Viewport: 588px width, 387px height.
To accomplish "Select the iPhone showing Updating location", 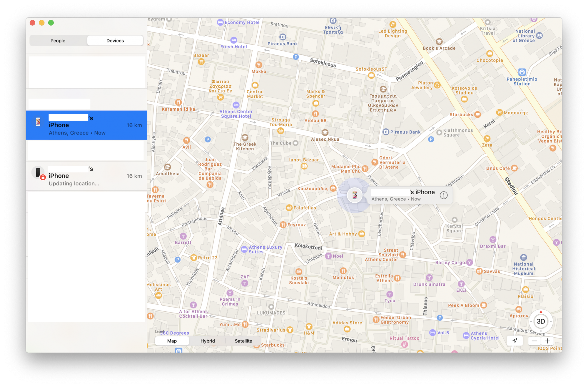I will 86,176.
